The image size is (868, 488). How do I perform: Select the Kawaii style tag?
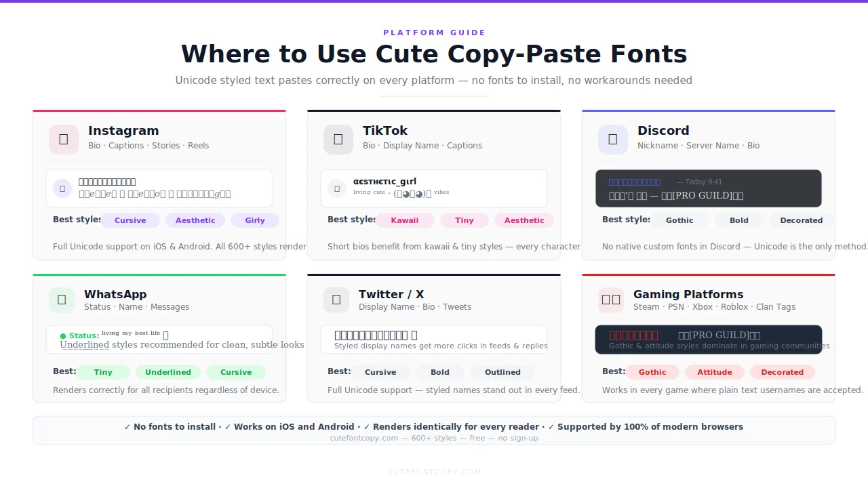coord(405,220)
